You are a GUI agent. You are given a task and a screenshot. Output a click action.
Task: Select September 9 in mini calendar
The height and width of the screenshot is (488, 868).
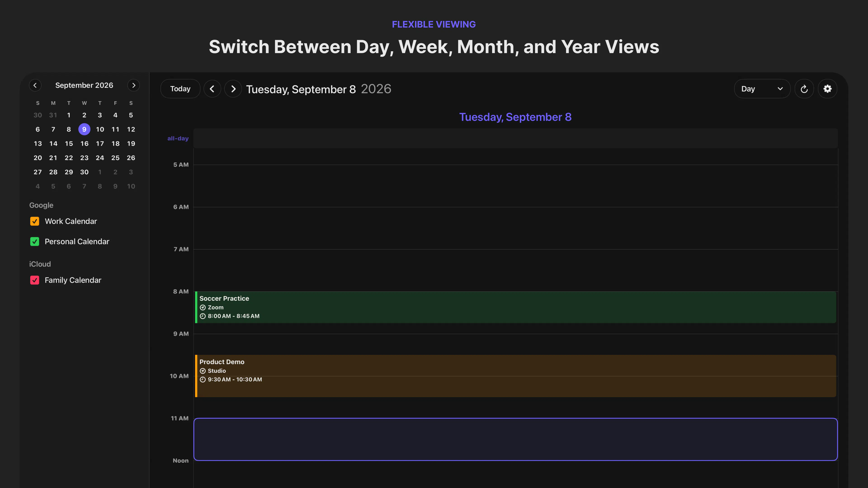[x=84, y=129]
